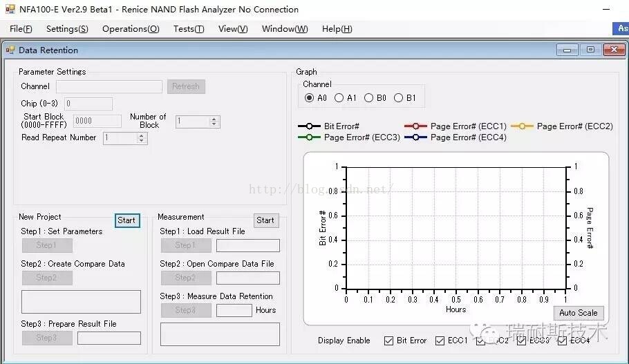Screen dimensions: 629x364
Task: Click Step2 button under Create Compare Data
Action: pyautogui.click(x=47, y=278)
